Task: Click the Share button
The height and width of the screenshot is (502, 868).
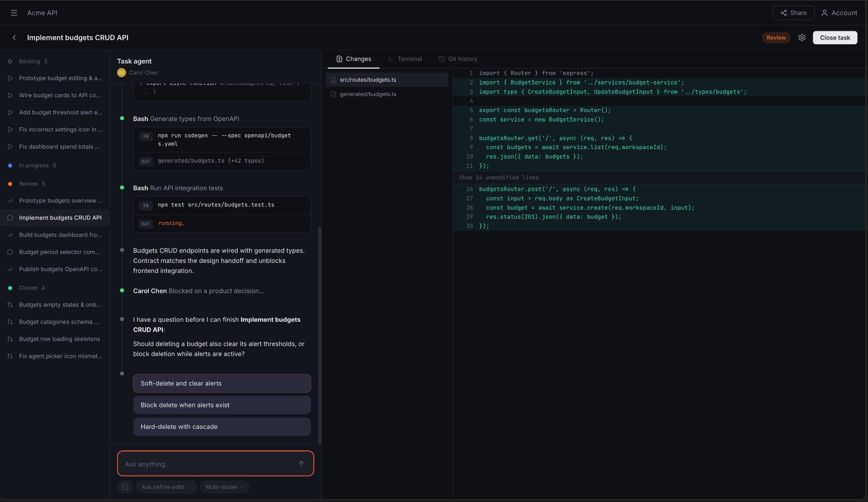Action: click(793, 13)
